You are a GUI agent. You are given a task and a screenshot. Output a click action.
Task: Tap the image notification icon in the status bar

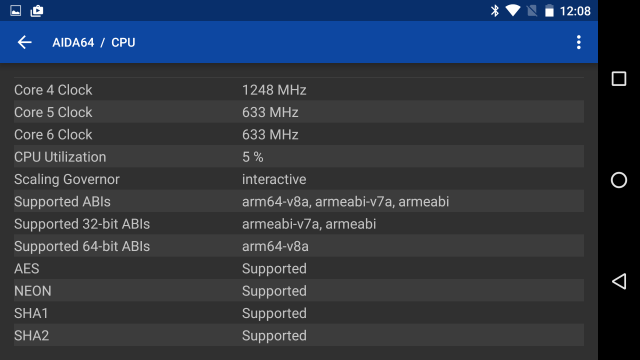tap(16, 11)
